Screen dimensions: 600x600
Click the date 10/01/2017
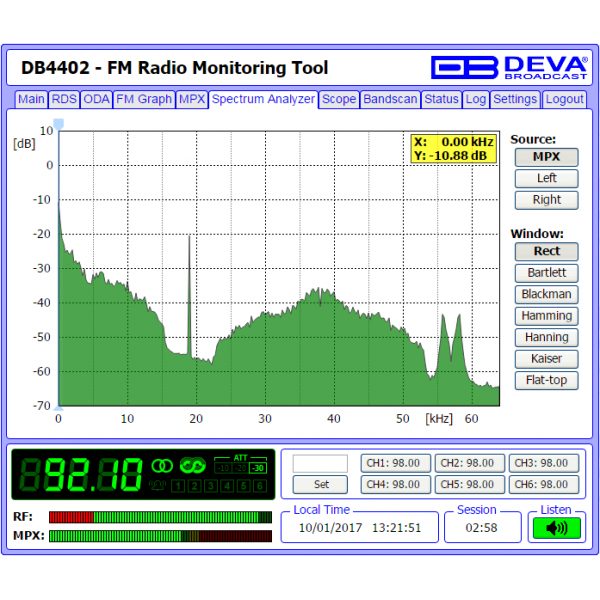tap(330, 528)
